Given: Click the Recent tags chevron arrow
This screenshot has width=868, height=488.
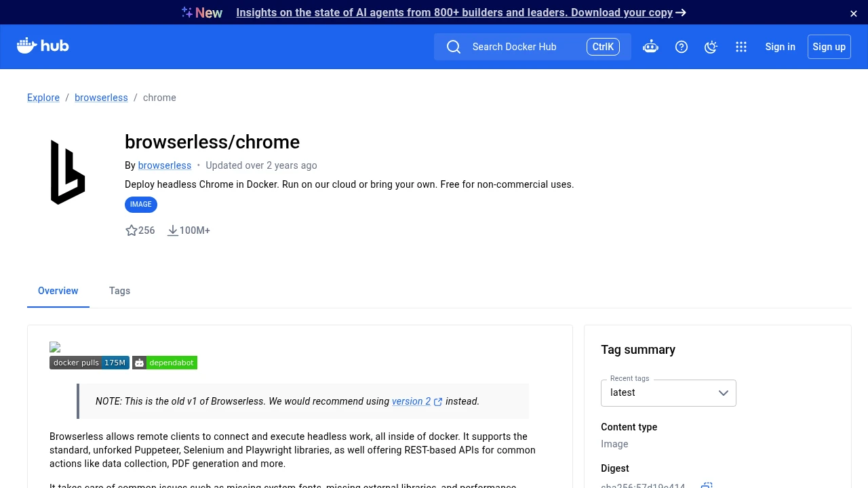Looking at the screenshot, I should tap(724, 393).
